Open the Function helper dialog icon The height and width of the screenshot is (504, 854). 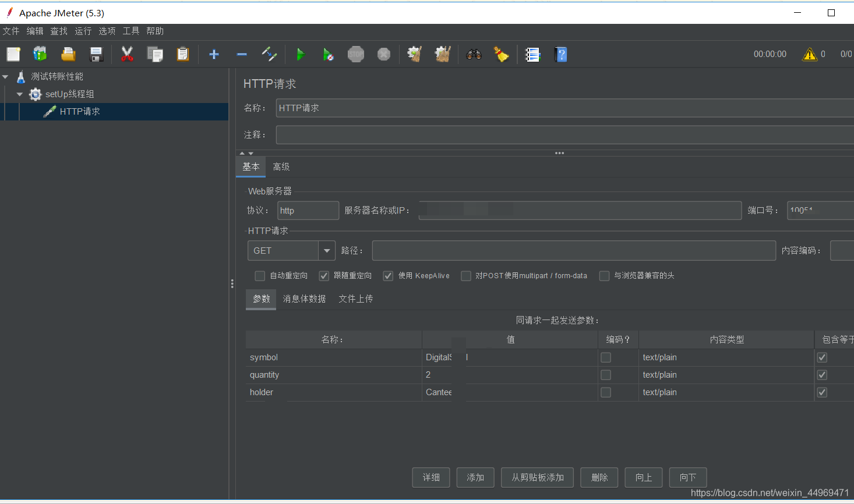coord(532,54)
